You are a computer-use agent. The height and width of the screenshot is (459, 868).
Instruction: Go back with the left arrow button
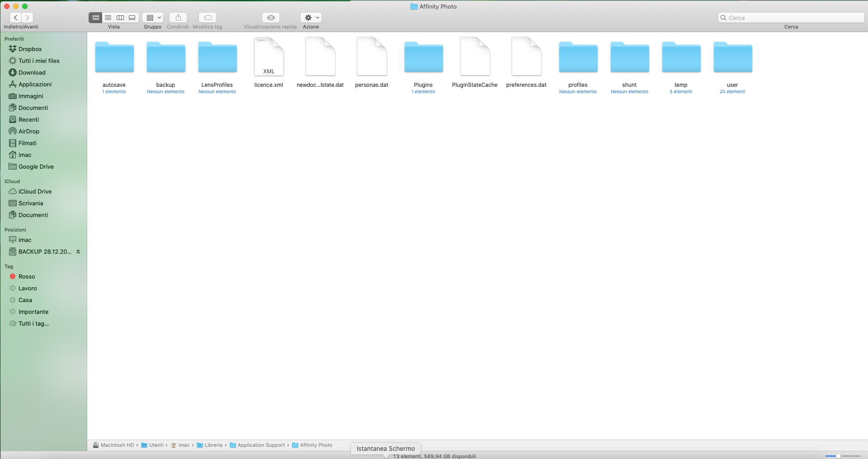coord(16,18)
